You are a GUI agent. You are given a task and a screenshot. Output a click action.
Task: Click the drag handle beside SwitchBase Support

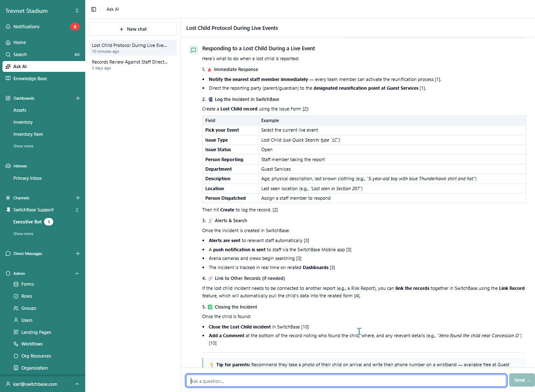[x=77, y=210]
